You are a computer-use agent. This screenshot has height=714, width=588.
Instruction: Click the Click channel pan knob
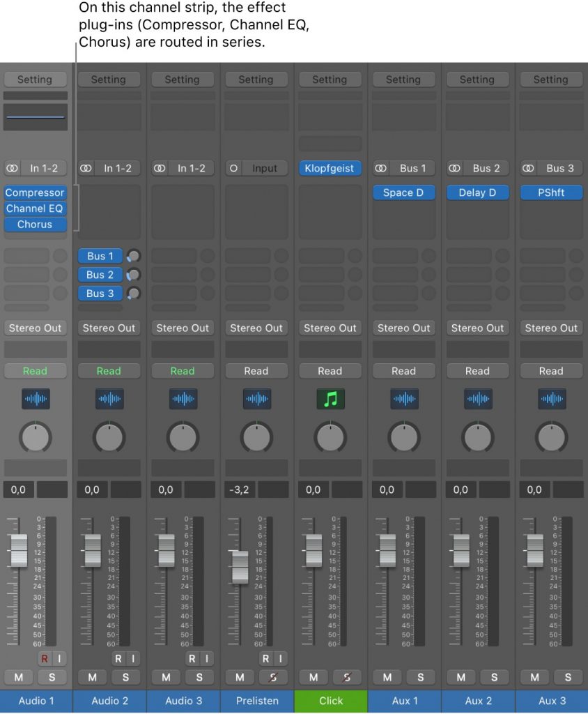point(330,436)
